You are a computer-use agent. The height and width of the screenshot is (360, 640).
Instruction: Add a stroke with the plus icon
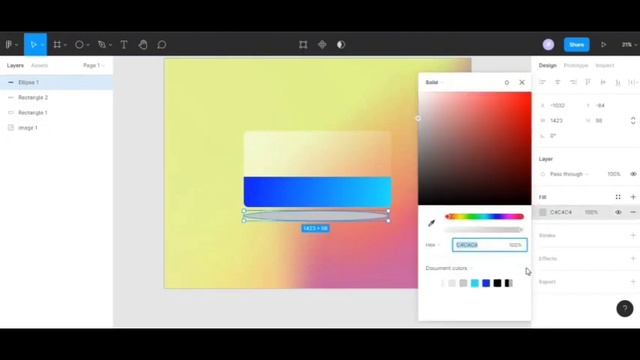[x=633, y=236]
